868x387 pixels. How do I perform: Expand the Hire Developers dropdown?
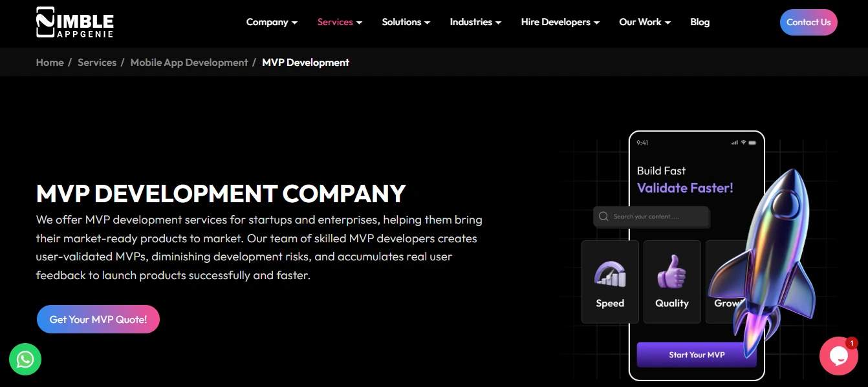coord(559,22)
